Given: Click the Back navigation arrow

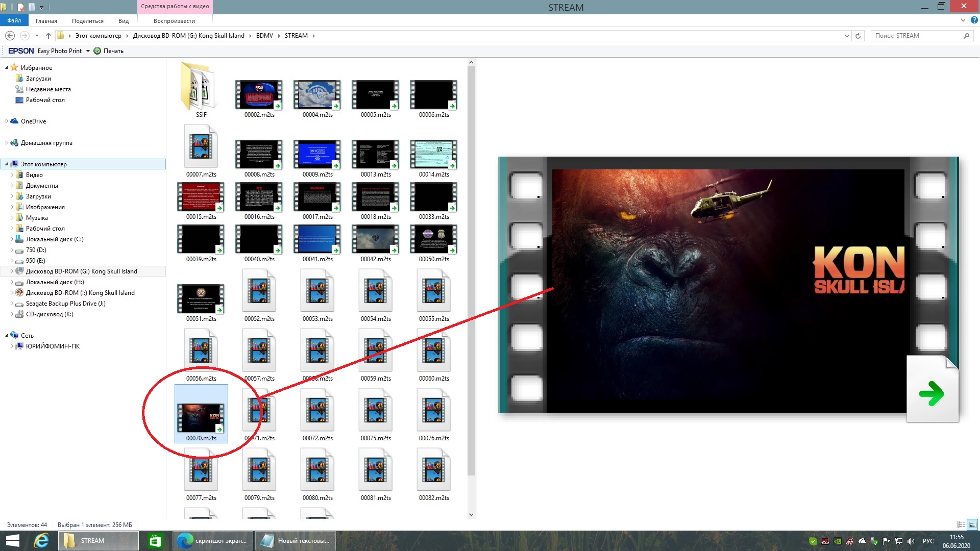Looking at the screenshot, I should [10, 36].
